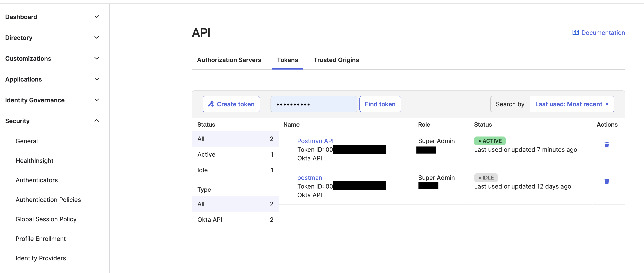Filter tokens by Active status
Viewport: 644px width, 273px height.
pos(235,154)
